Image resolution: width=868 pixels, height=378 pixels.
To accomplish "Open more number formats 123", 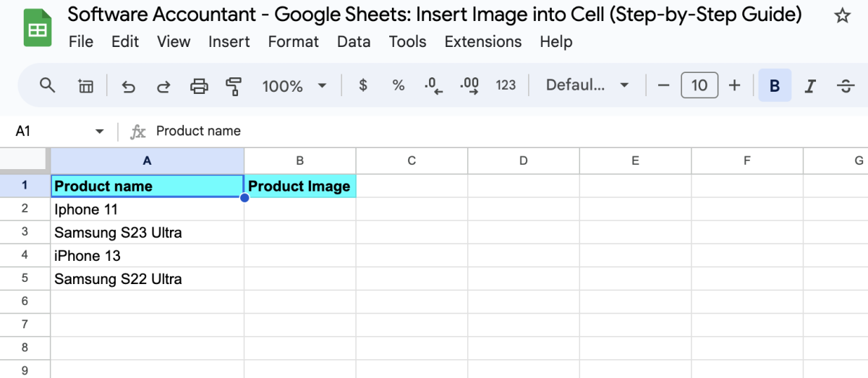I will click(506, 85).
